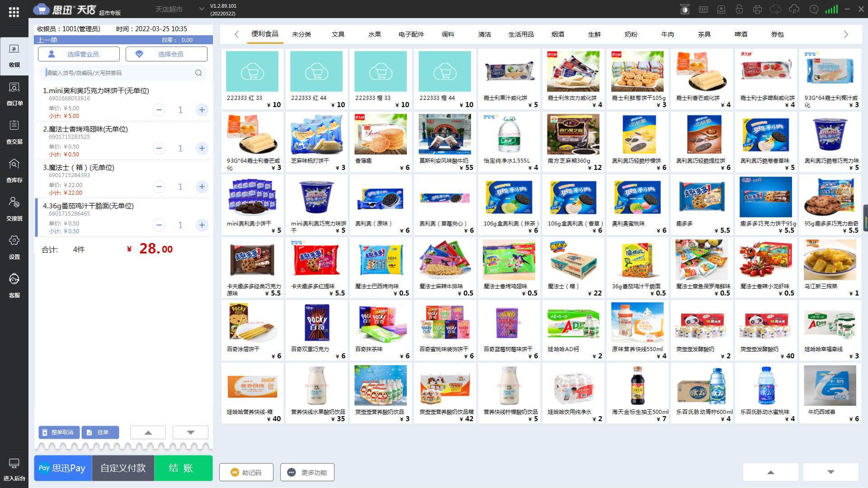
Task: Open 助记码 mnemonic code button
Action: coord(246,472)
